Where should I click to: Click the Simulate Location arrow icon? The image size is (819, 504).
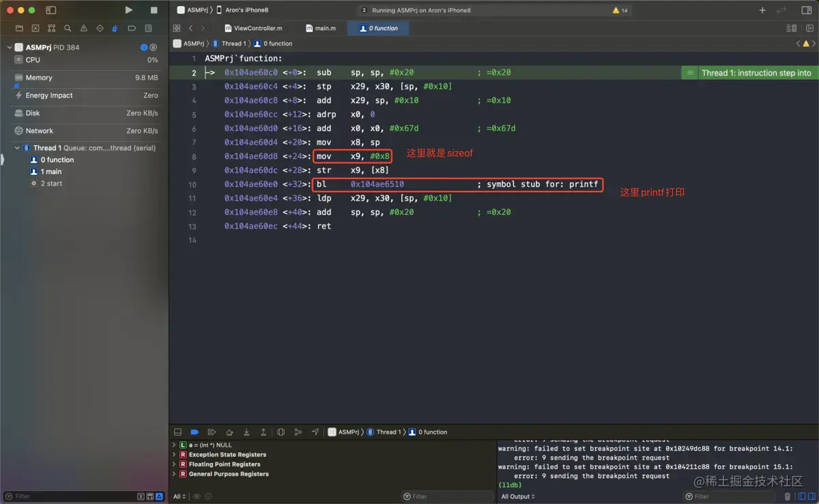(x=315, y=432)
